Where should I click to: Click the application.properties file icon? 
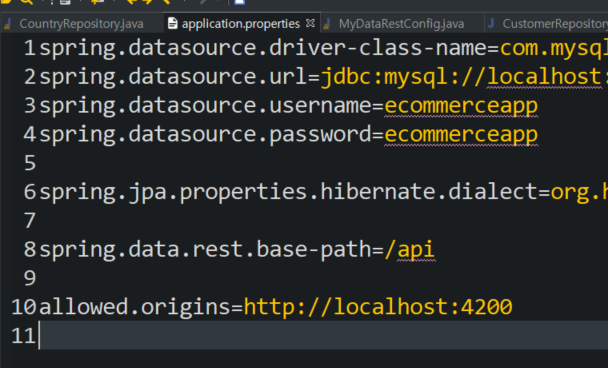coord(173,24)
